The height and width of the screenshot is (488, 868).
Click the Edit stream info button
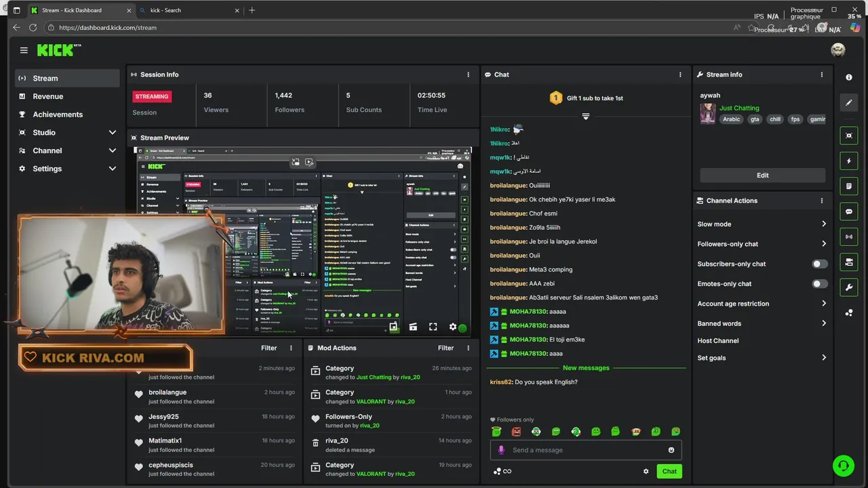(762, 175)
